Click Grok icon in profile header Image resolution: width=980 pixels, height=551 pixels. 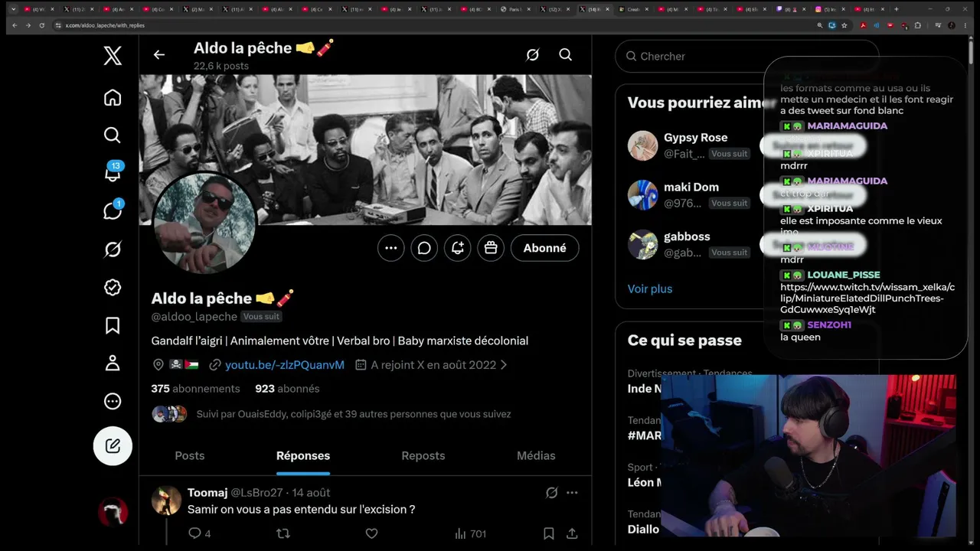pyautogui.click(x=532, y=55)
